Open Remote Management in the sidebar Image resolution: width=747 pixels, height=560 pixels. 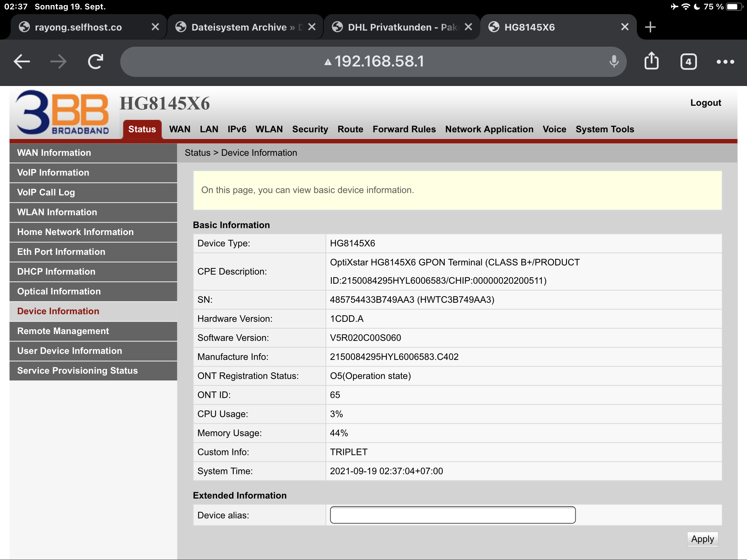click(93, 331)
